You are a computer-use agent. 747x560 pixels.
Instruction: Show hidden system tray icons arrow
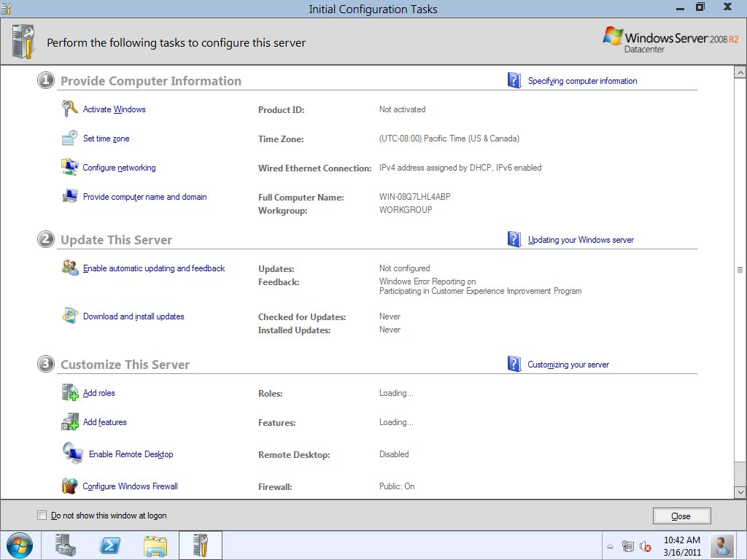[611, 546]
